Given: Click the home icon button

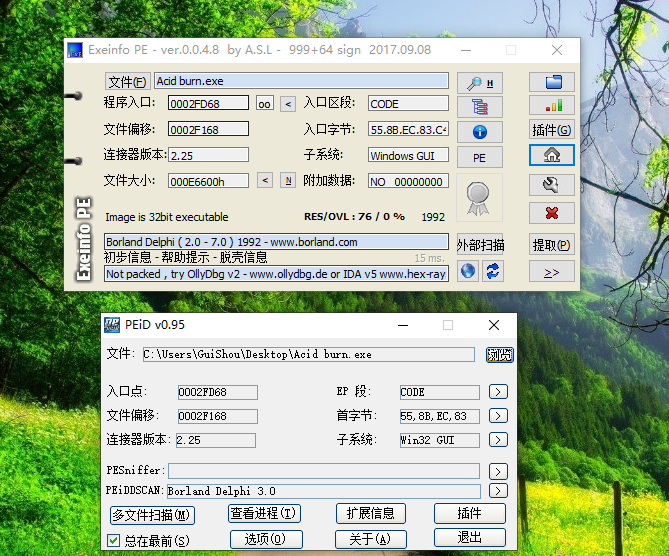Looking at the screenshot, I should click(x=552, y=155).
